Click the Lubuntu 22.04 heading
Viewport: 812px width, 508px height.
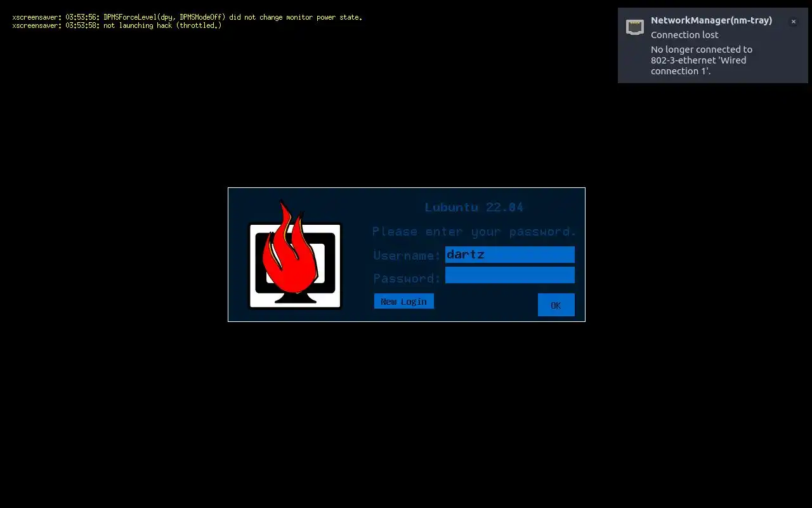(x=474, y=207)
